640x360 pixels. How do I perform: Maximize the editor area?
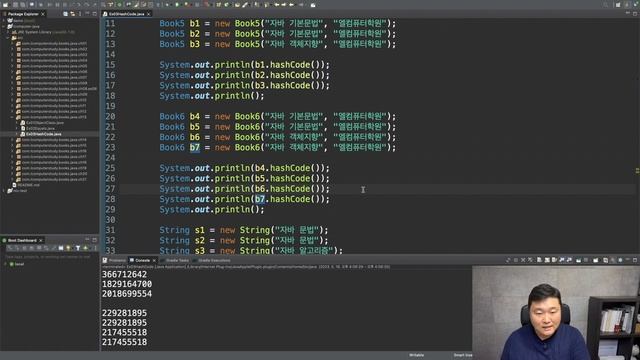pyautogui.click(x=635, y=14)
